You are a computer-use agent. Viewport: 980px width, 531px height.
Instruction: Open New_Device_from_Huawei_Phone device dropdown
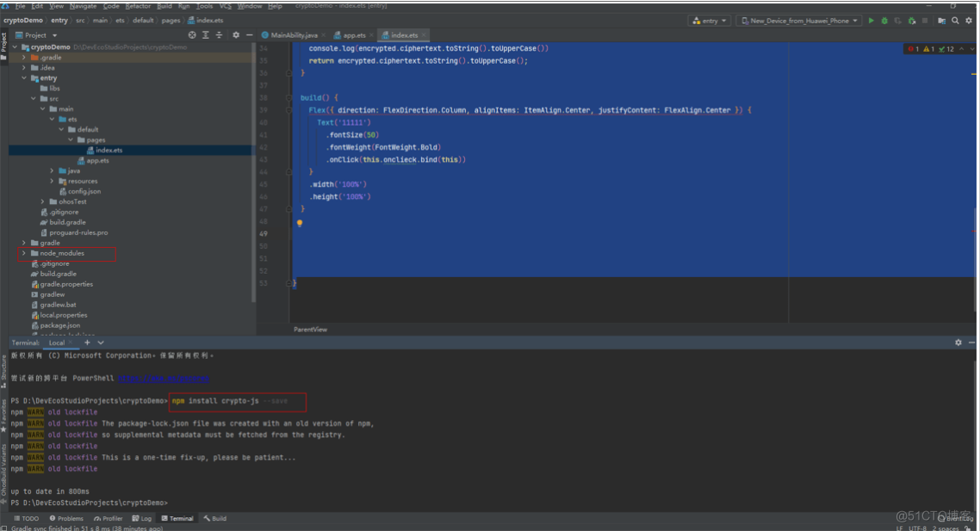(799, 21)
